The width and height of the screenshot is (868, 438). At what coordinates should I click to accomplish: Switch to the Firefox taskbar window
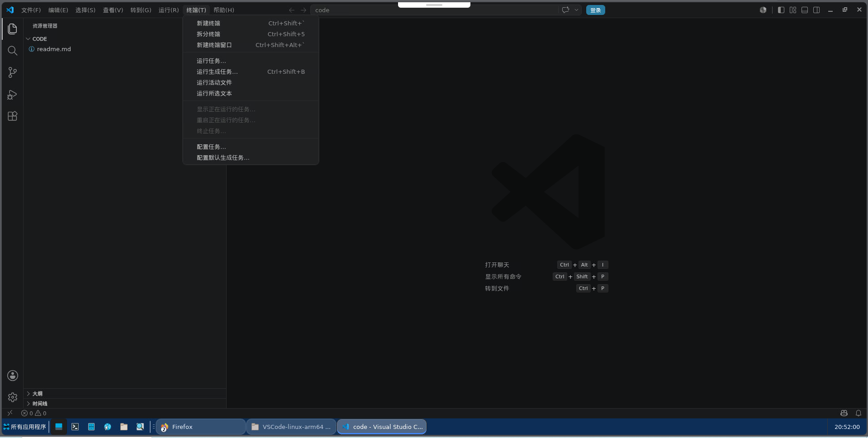(x=201, y=427)
